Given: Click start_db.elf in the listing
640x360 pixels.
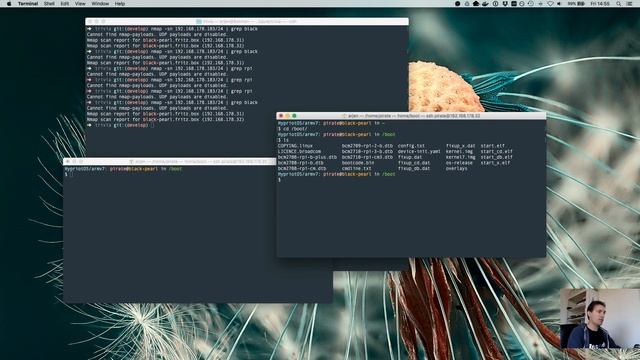Looking at the screenshot, I should coord(496,157).
